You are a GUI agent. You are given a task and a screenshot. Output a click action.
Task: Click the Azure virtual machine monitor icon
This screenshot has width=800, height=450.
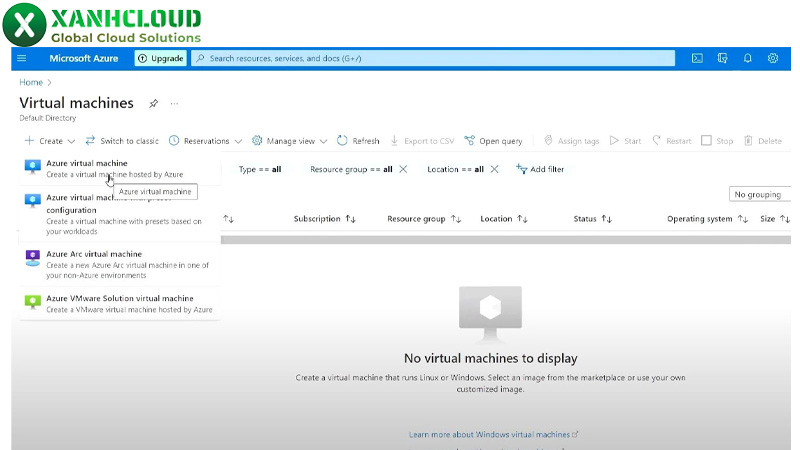tap(33, 166)
